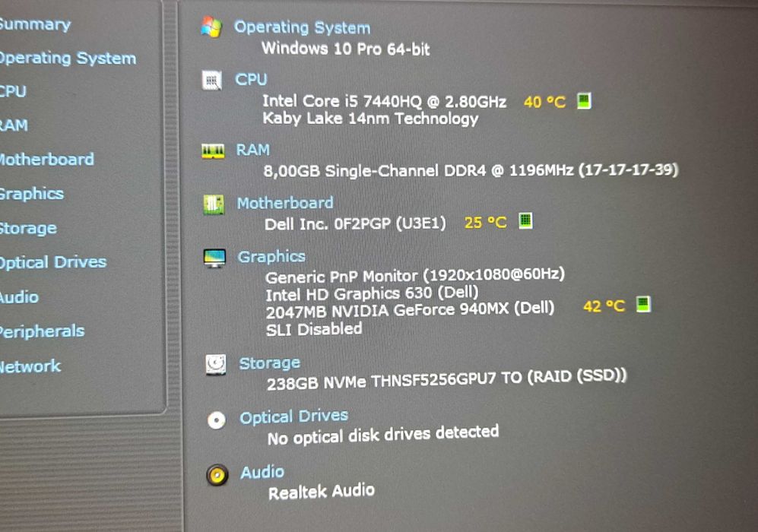Click the text Windows 10 Pro 64-bit

pyautogui.click(x=346, y=49)
